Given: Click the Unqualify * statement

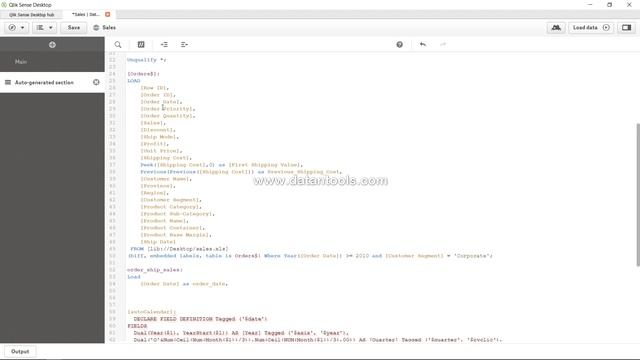Looking at the screenshot, I should 147,60.
